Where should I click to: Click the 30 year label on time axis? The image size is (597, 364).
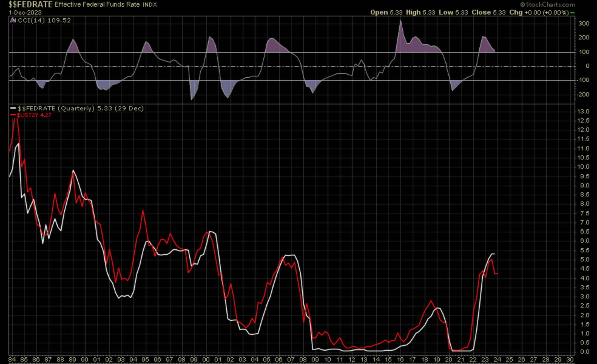tap(569, 360)
